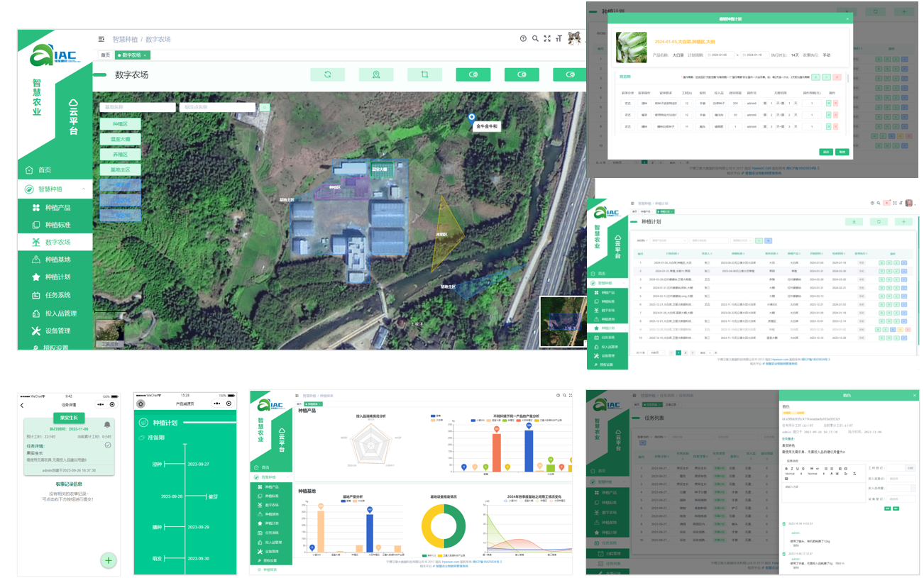The width and height of the screenshot is (924, 578).
Task: Collapse 智慧种植 menu in the large window sidebar
Action: click(x=84, y=189)
